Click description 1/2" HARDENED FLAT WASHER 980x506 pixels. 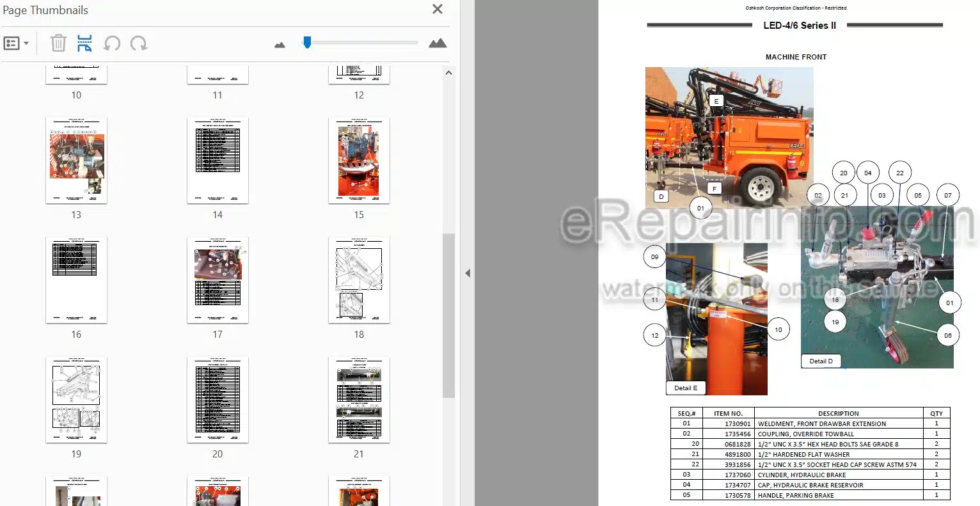click(x=803, y=454)
